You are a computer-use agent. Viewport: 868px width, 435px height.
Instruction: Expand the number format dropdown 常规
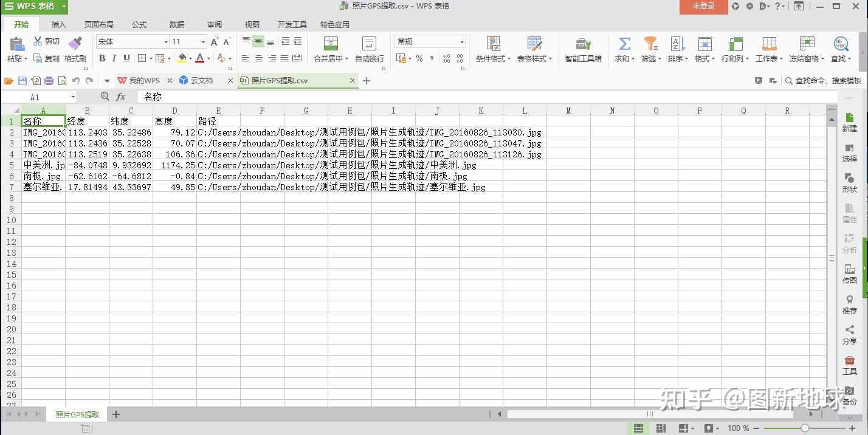[462, 42]
